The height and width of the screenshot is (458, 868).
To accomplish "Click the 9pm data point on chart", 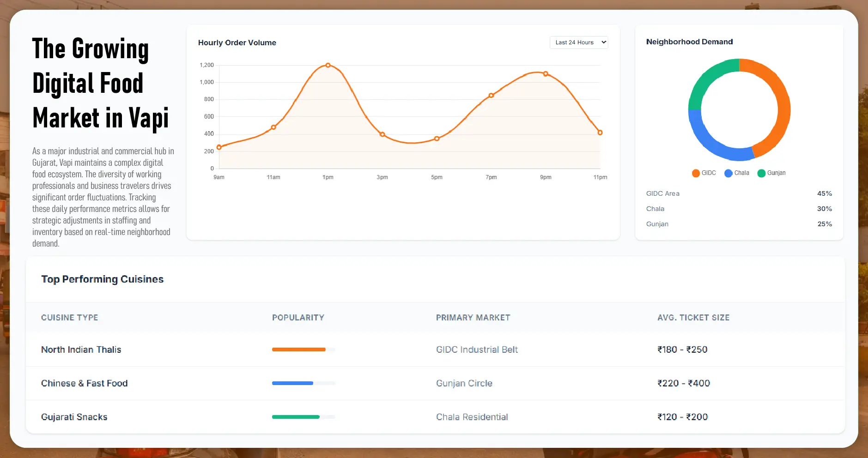I will (x=546, y=74).
